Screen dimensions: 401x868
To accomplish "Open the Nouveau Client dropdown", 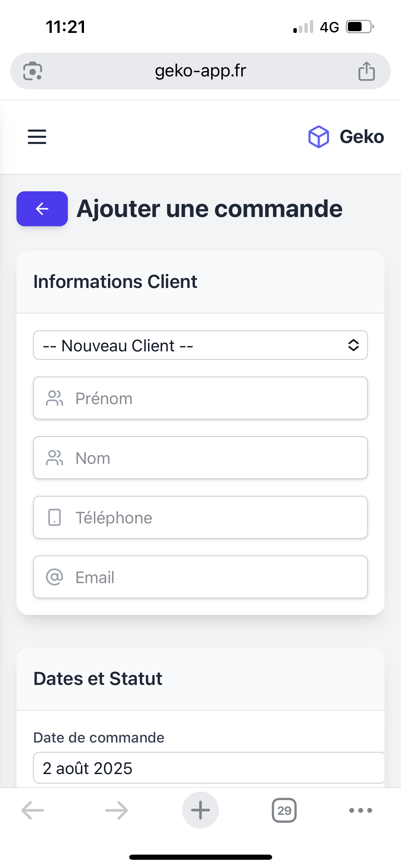I will (x=200, y=345).
